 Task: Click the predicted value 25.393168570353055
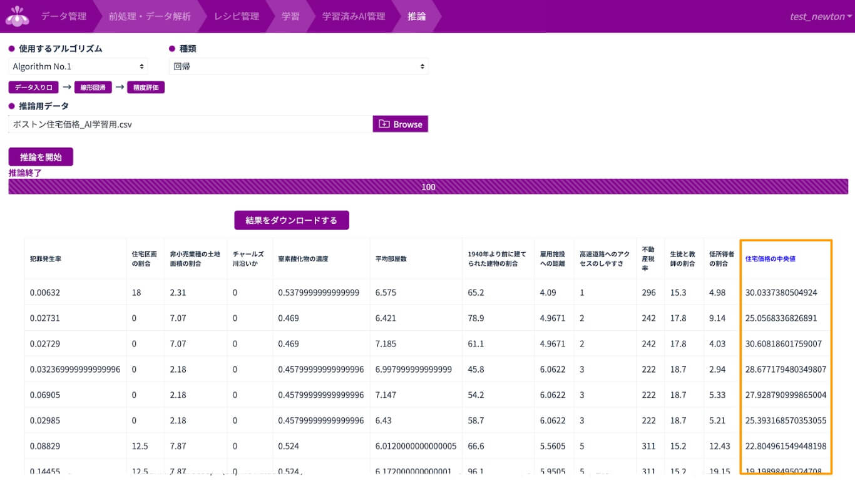click(x=786, y=421)
